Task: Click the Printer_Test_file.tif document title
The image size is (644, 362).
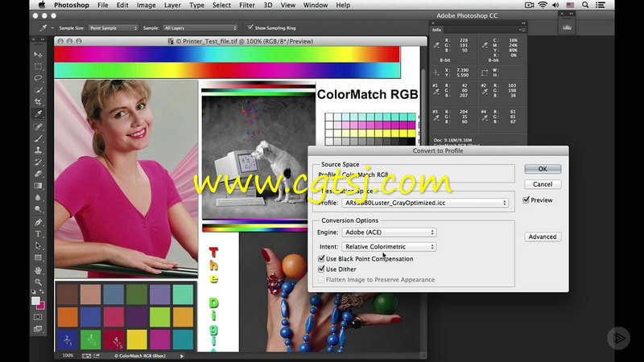Action: (x=245, y=41)
